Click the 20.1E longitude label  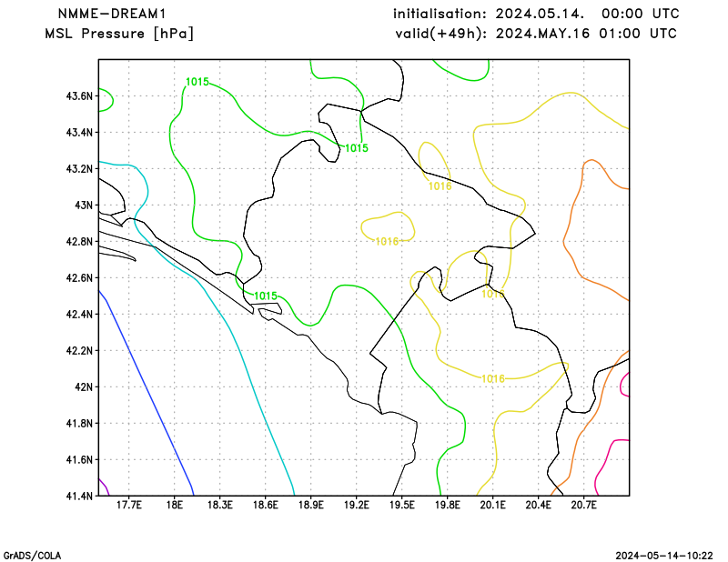coord(492,505)
